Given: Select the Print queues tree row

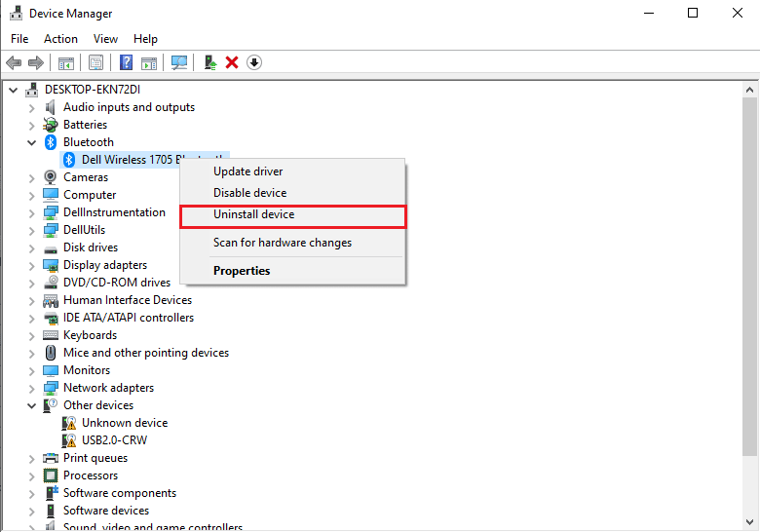Looking at the screenshot, I should pos(95,458).
